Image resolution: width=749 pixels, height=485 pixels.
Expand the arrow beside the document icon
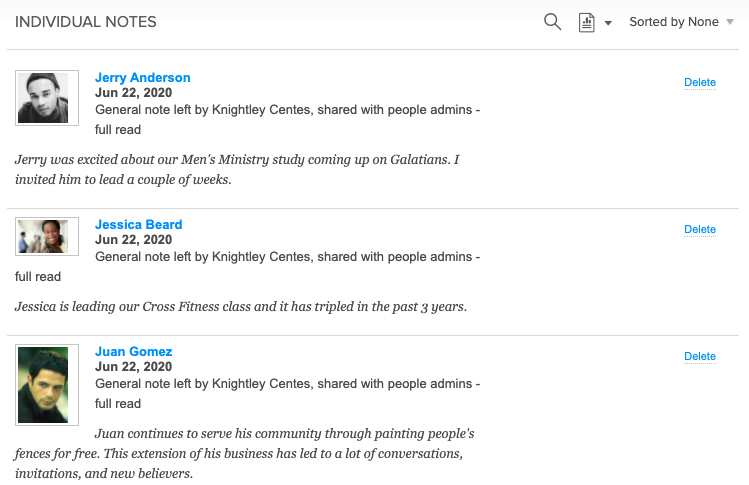608,23
